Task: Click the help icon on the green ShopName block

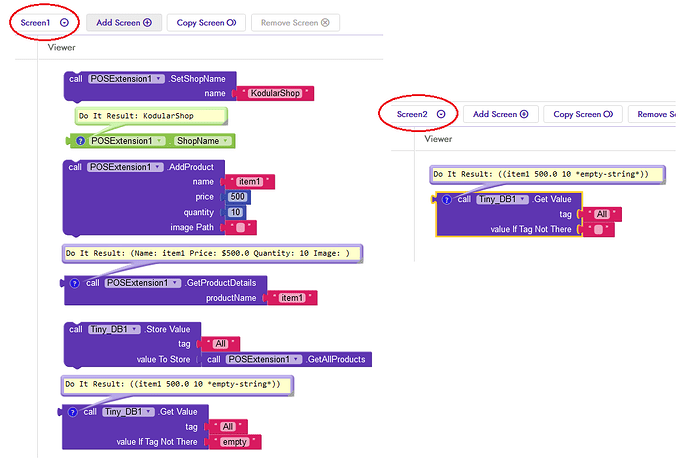Action: (80, 141)
